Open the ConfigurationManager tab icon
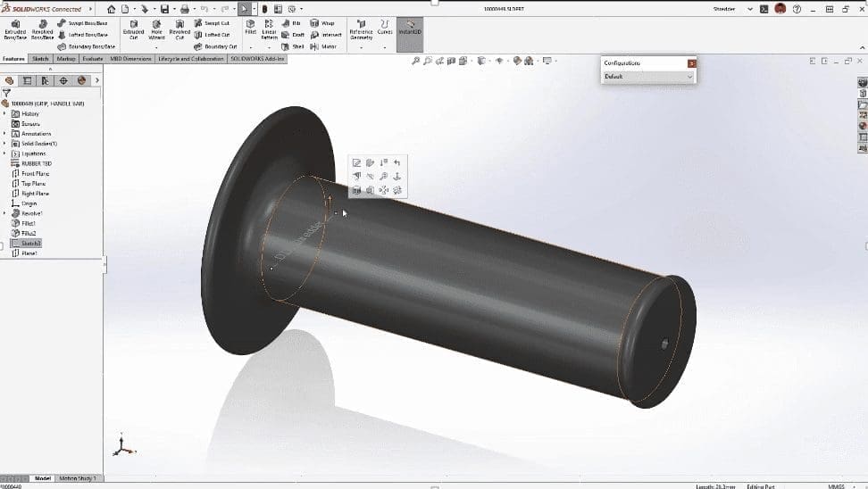 (x=45, y=81)
